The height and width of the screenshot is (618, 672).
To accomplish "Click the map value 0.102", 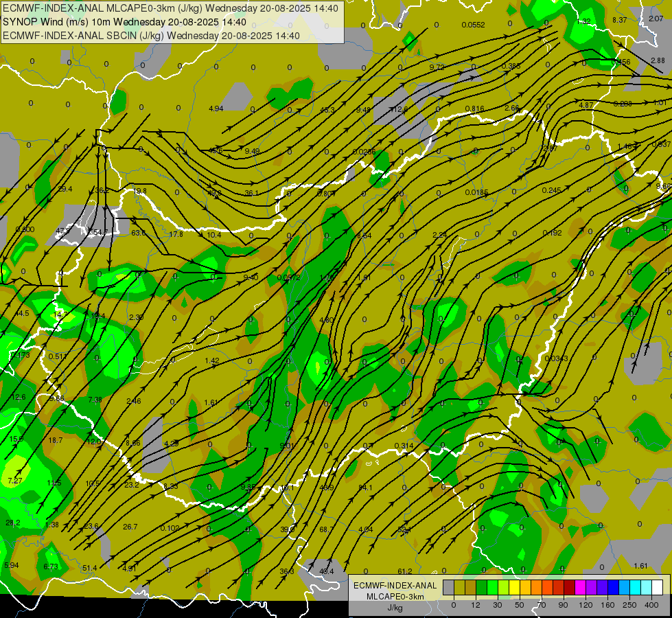I will click(x=170, y=528).
